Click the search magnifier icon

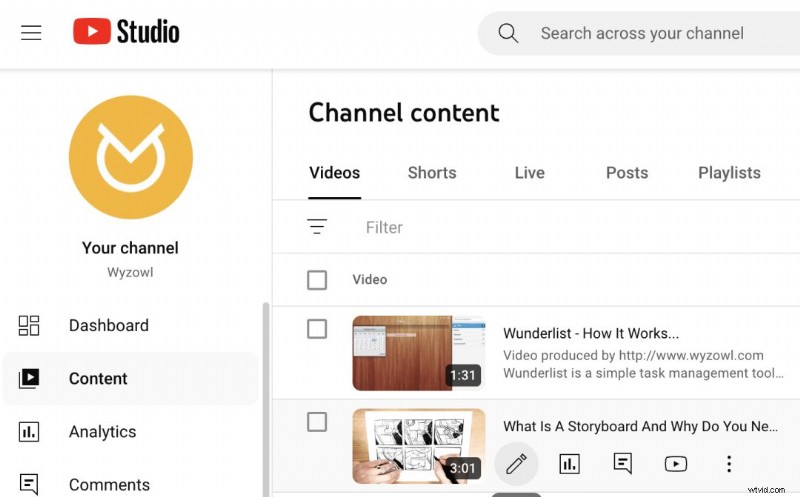click(508, 33)
